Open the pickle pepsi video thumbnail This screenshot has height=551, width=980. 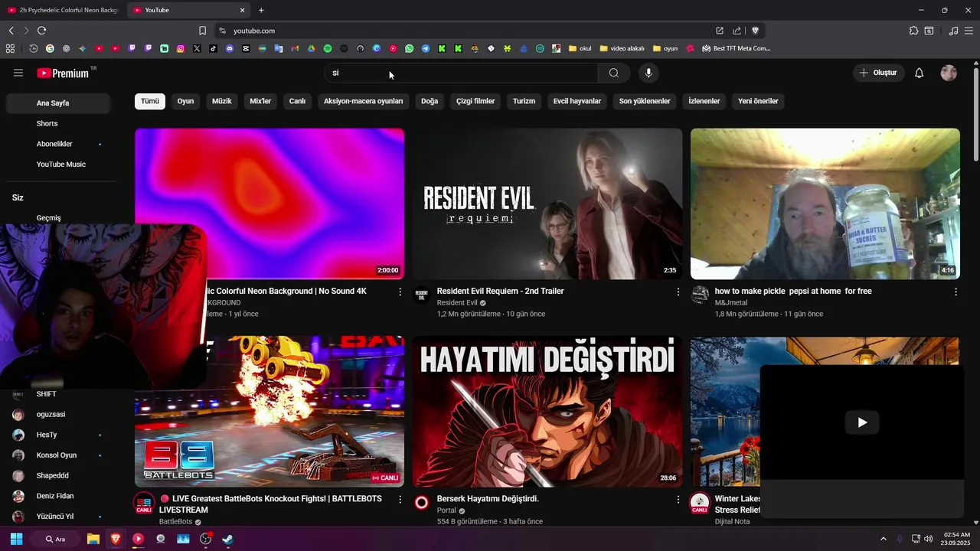point(825,204)
